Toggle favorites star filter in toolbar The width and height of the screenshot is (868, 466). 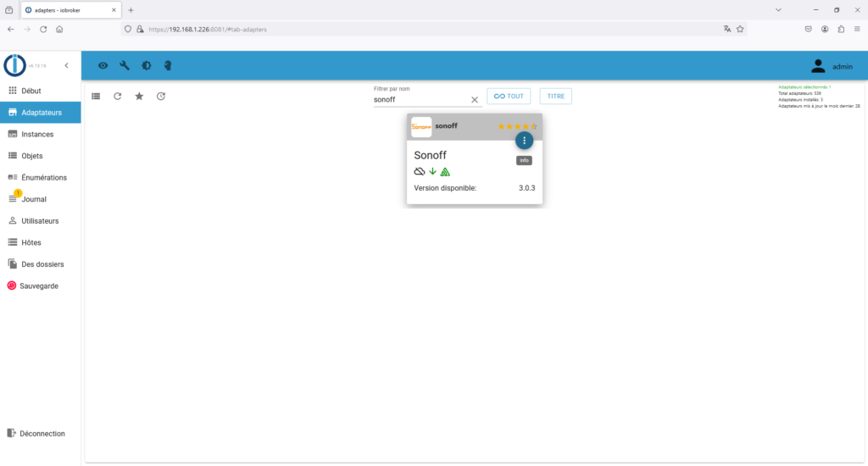click(x=139, y=97)
